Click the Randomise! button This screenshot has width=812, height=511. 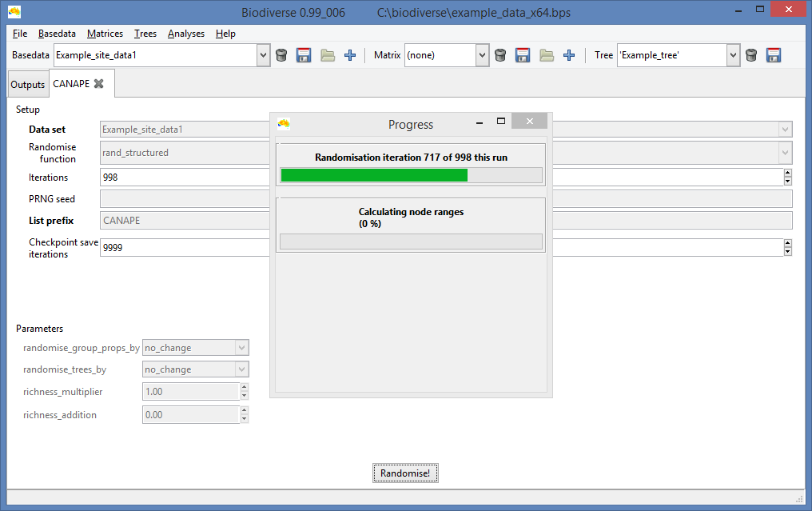pos(405,473)
